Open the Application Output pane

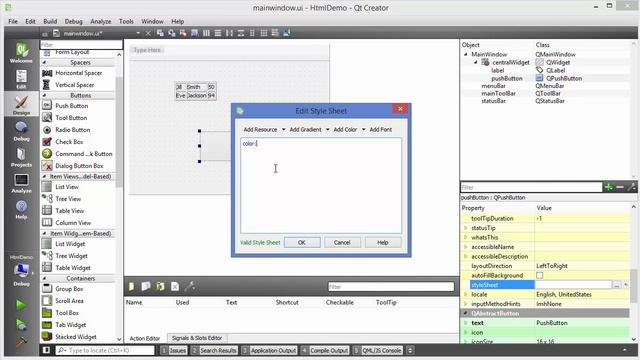[x=269, y=351]
